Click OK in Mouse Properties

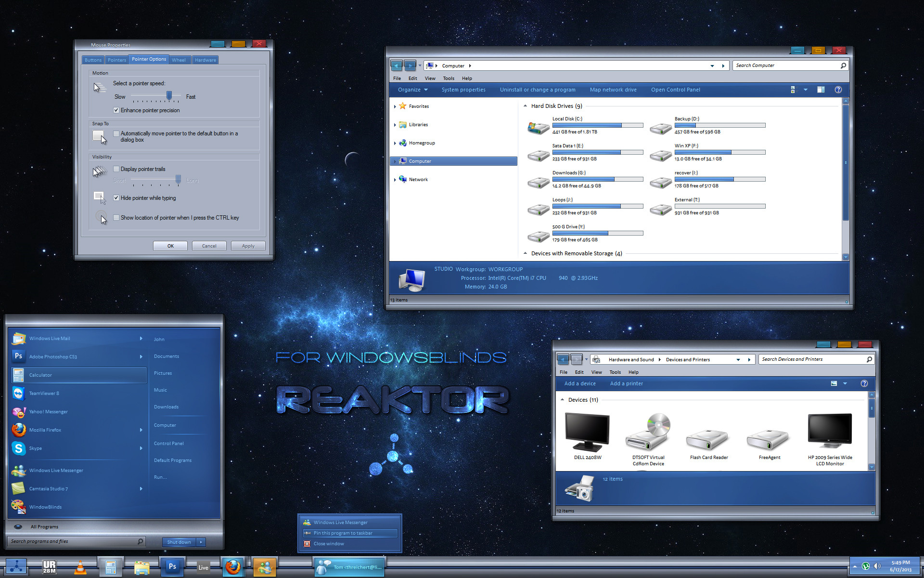(x=170, y=246)
